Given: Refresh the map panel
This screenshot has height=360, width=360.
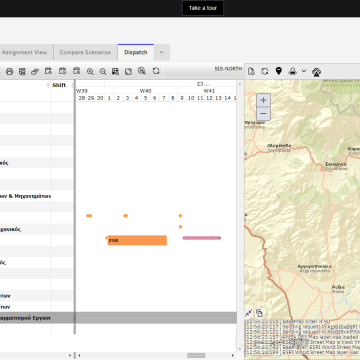Looking at the screenshot, I should pyautogui.click(x=265, y=71).
